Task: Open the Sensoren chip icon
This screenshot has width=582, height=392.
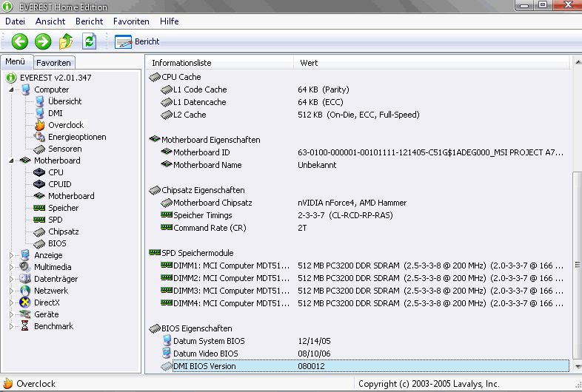Action: 39,149
